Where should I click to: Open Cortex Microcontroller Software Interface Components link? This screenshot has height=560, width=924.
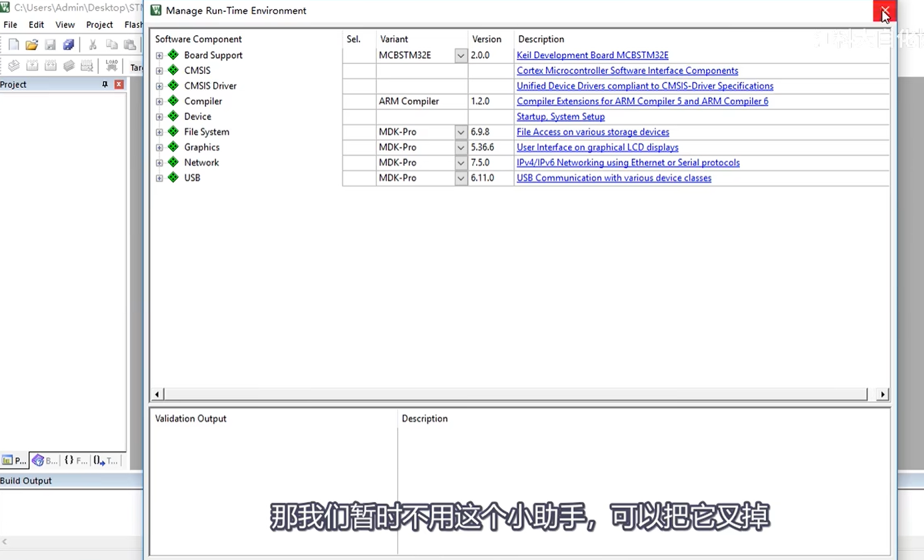627,71
